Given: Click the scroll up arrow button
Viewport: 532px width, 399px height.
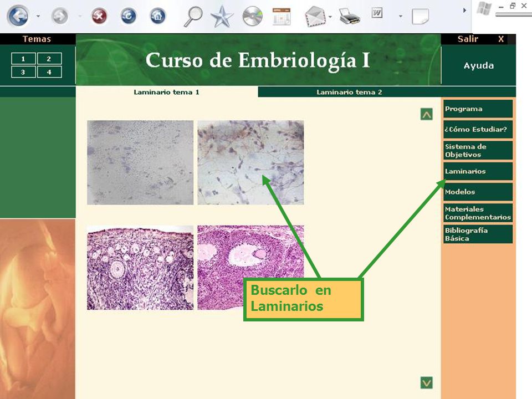Looking at the screenshot, I should tap(427, 114).
